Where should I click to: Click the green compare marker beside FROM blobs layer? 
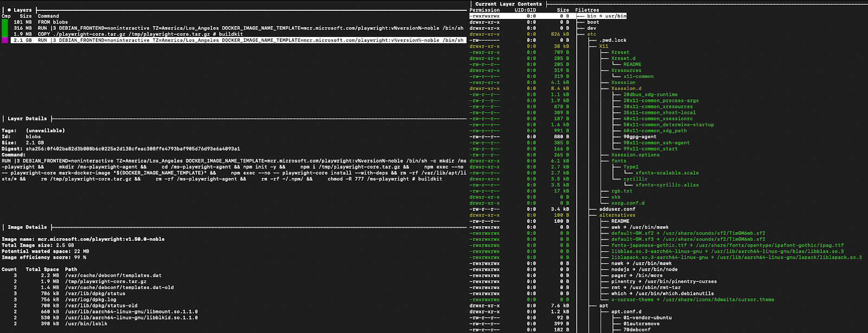[5, 22]
